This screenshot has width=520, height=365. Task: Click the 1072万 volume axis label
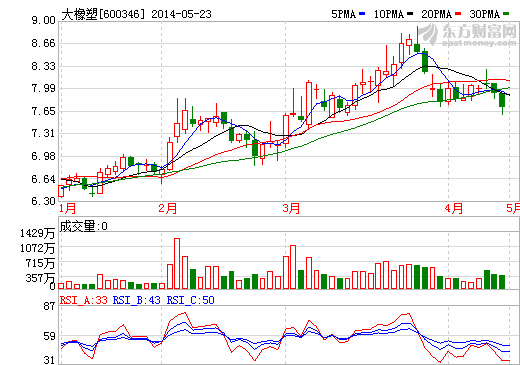click(x=37, y=248)
